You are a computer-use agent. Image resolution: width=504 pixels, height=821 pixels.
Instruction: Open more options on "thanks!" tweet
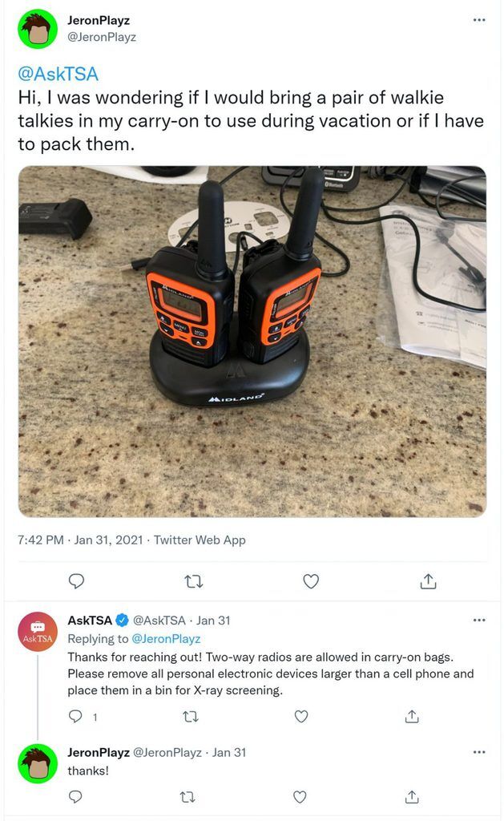pyautogui.click(x=479, y=752)
